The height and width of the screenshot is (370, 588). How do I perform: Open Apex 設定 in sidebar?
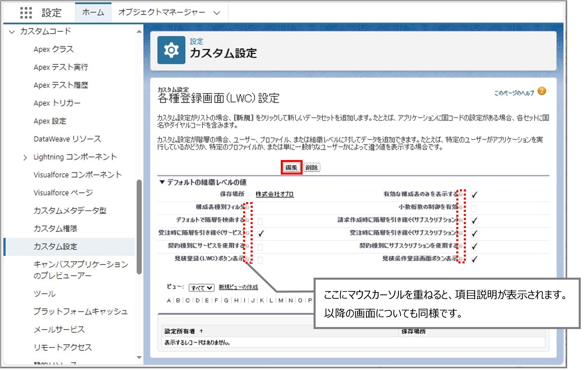coord(50,121)
